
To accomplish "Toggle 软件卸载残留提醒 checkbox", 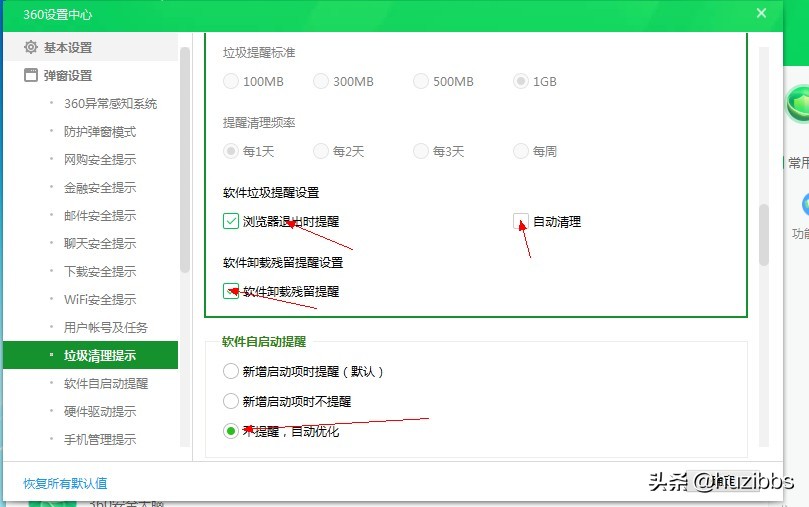I will point(231,291).
